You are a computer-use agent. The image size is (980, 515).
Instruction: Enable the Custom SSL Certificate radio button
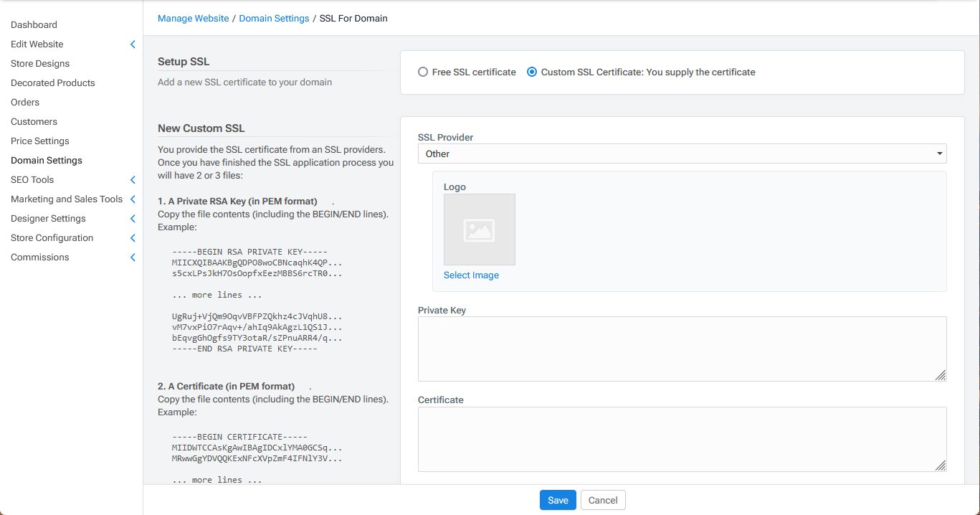point(531,72)
